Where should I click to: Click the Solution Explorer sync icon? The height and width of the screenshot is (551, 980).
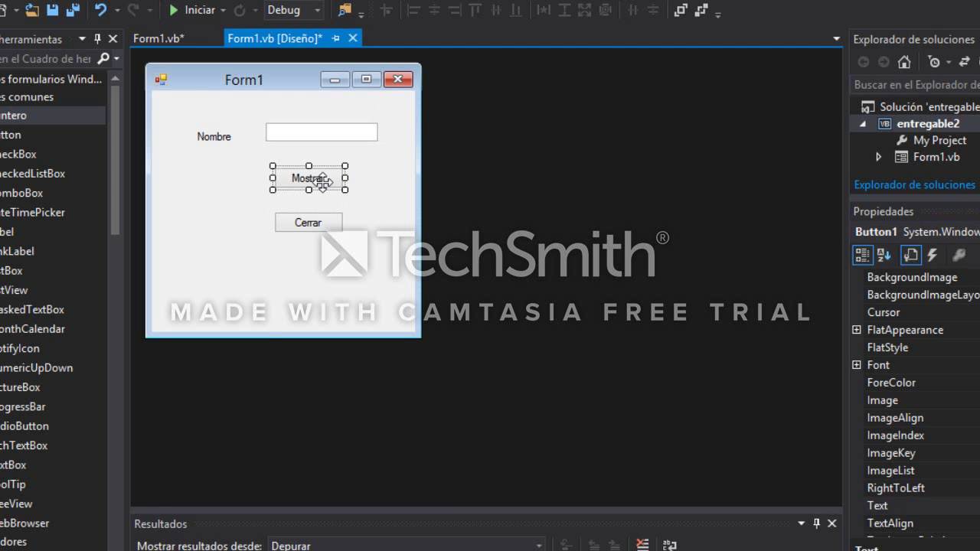[x=965, y=62]
